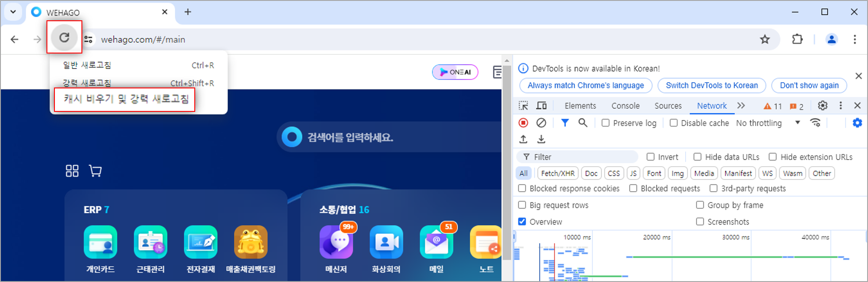Click the stop recording network log icon

[x=523, y=123]
